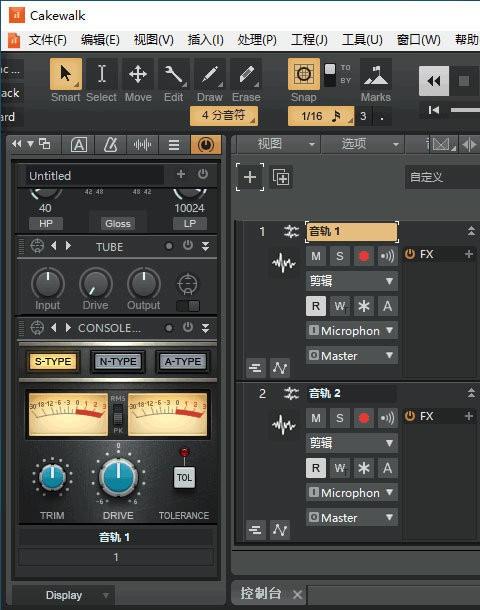Screen dimensions: 480x610
Task: Toggle CONSOLE module power button
Action: coord(188,327)
